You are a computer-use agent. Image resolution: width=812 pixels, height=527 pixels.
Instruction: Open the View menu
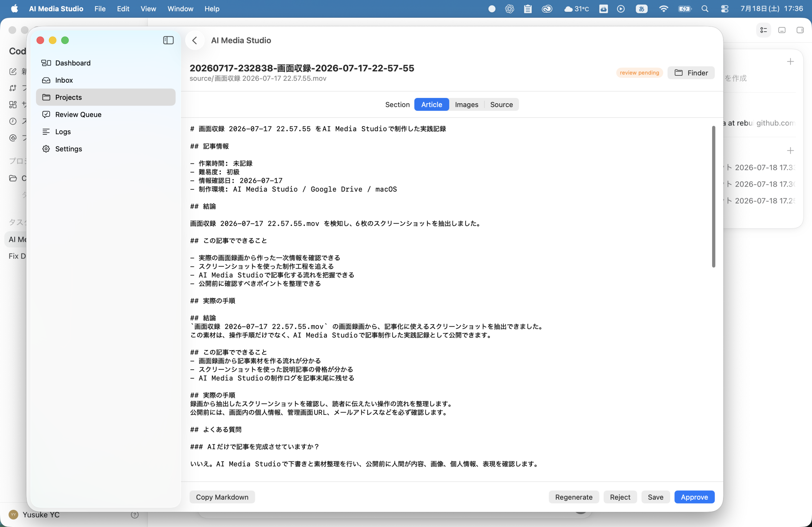(x=148, y=9)
